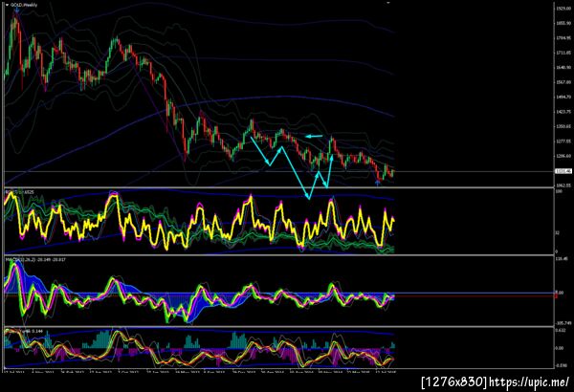Select the 1277.55 price scale label

563,142
